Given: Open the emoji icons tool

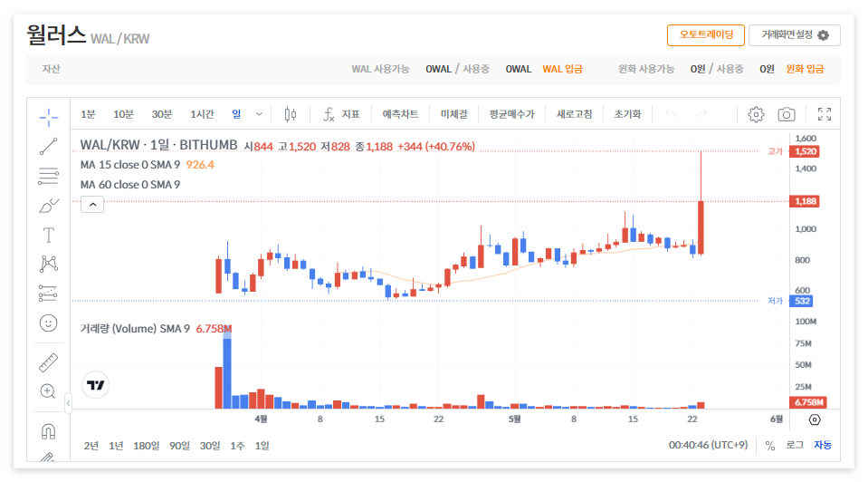Looking at the screenshot, I should 49,323.
